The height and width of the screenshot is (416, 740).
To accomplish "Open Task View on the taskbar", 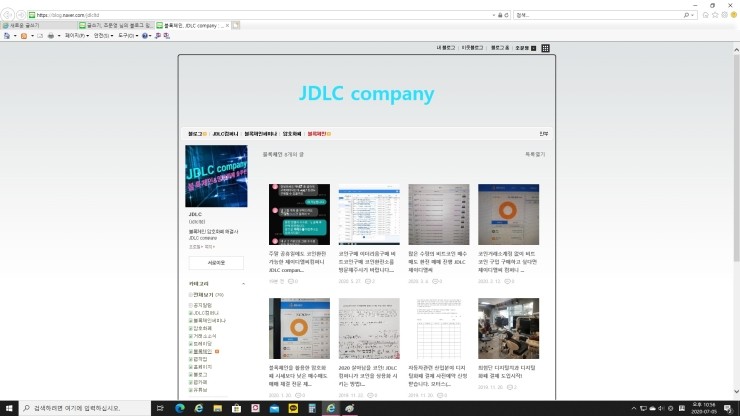I will pyautogui.click(x=160, y=408).
